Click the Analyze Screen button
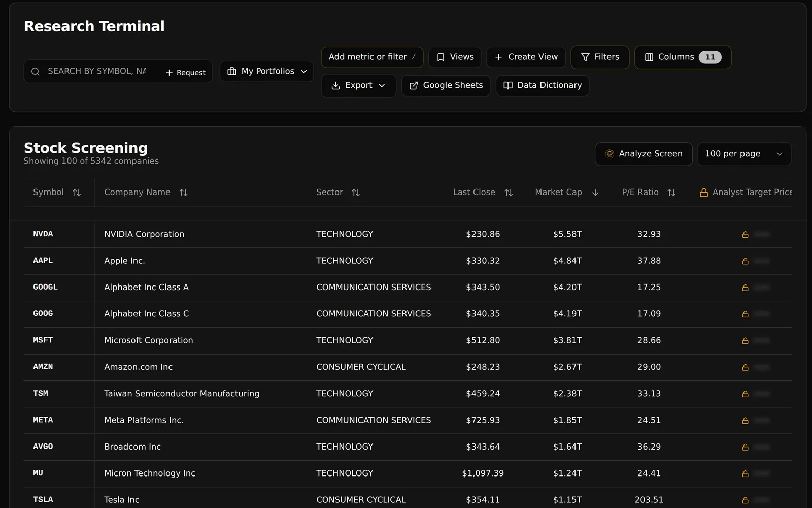This screenshot has width=812, height=508. (644, 154)
